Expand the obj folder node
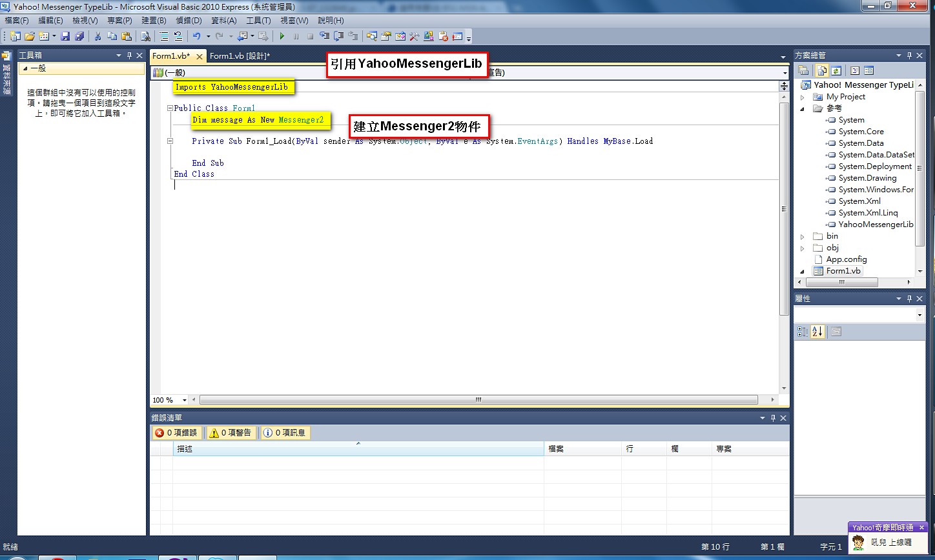 click(x=803, y=248)
